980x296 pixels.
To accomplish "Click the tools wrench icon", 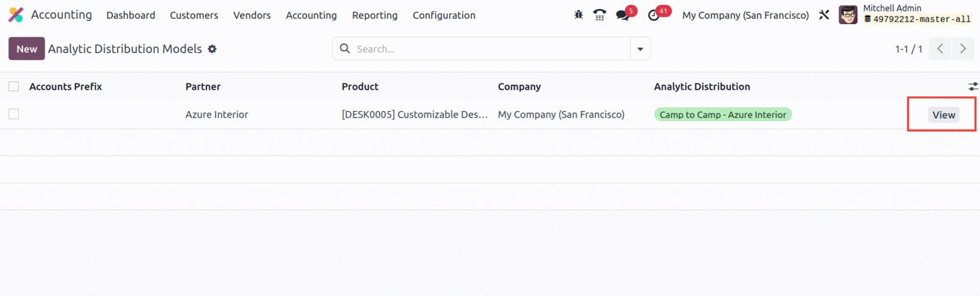I will point(824,15).
